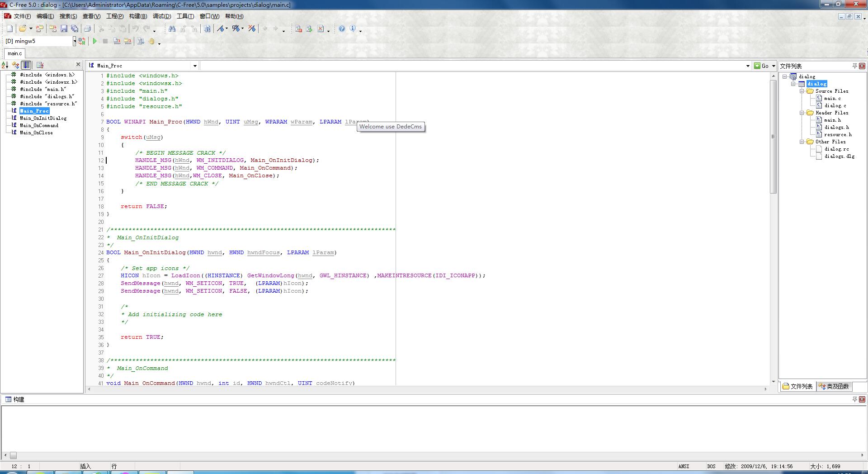This screenshot has width=868, height=474.
Task: Click the New file icon
Action: 9,28
